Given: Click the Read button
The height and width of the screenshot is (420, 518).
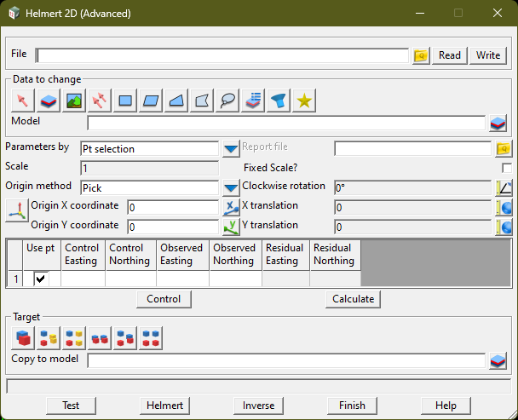Looking at the screenshot, I should [x=449, y=55].
